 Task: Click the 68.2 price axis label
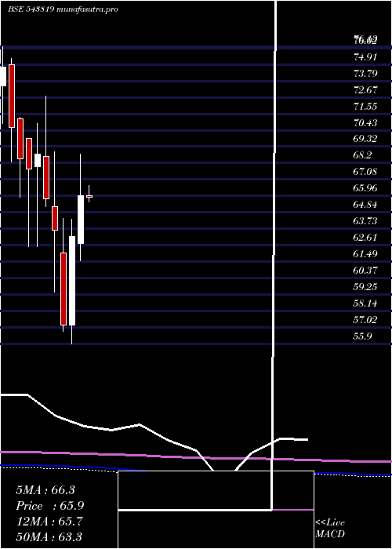coord(362,155)
